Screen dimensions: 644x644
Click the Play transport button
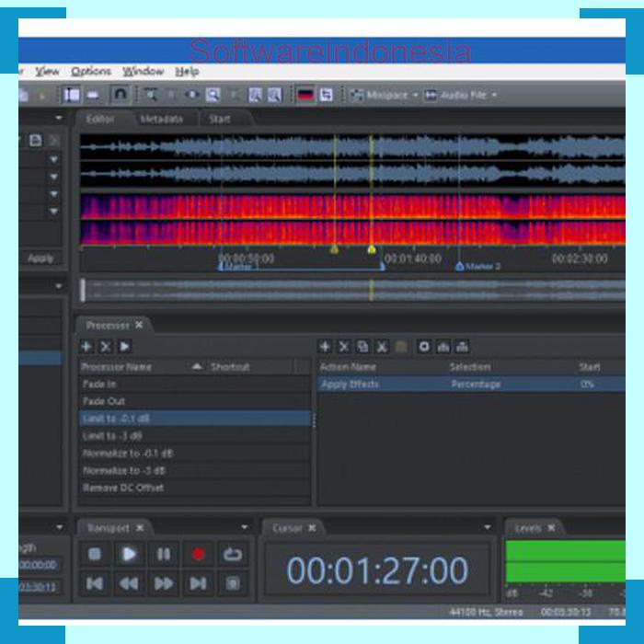(x=129, y=555)
